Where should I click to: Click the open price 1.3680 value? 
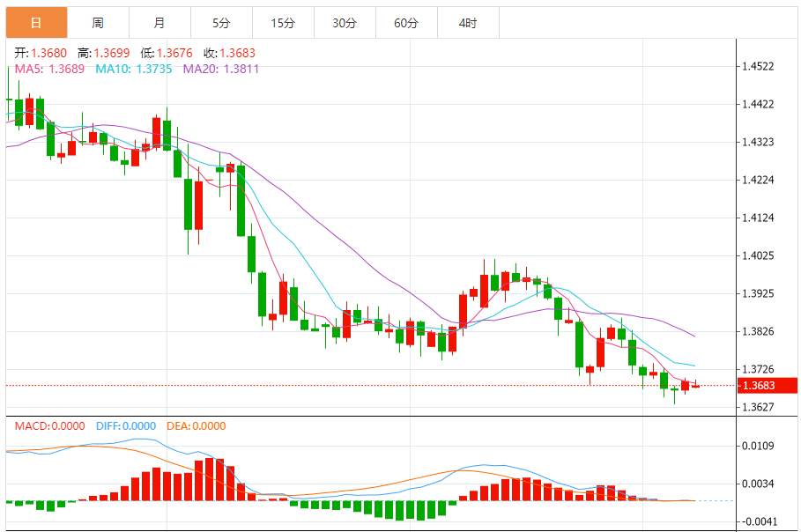coord(49,53)
